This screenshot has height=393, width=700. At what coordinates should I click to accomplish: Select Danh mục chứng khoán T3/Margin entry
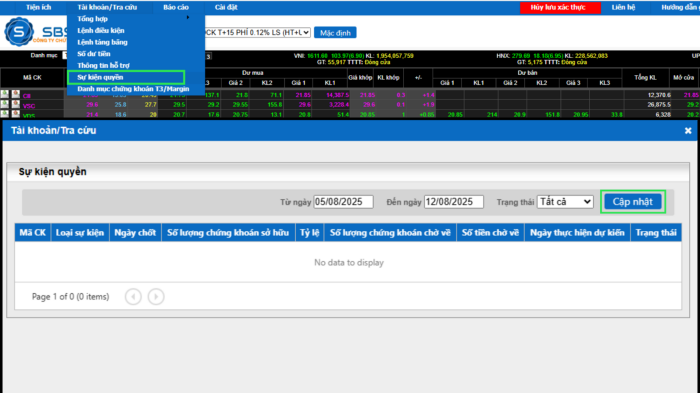(x=133, y=89)
